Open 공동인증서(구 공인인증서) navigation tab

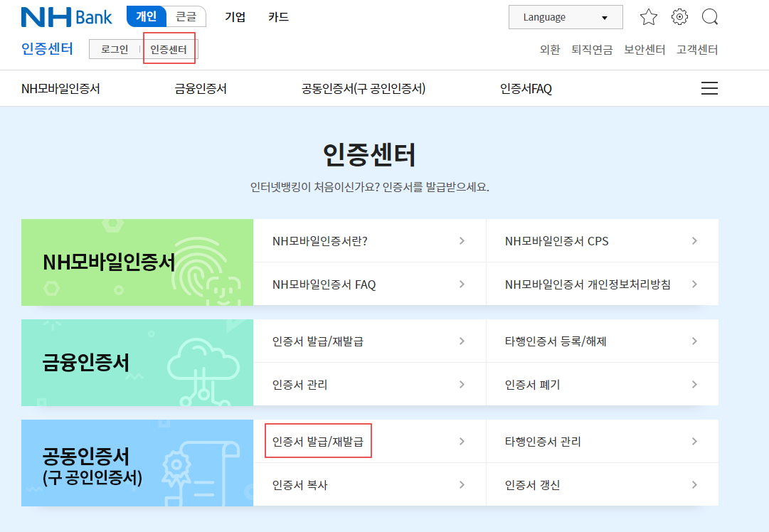364,89
